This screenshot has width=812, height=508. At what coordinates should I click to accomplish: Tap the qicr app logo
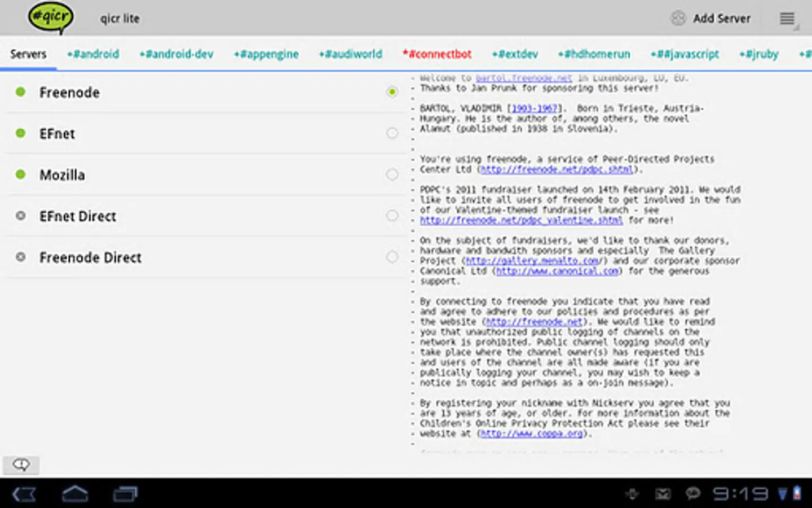tap(51, 17)
